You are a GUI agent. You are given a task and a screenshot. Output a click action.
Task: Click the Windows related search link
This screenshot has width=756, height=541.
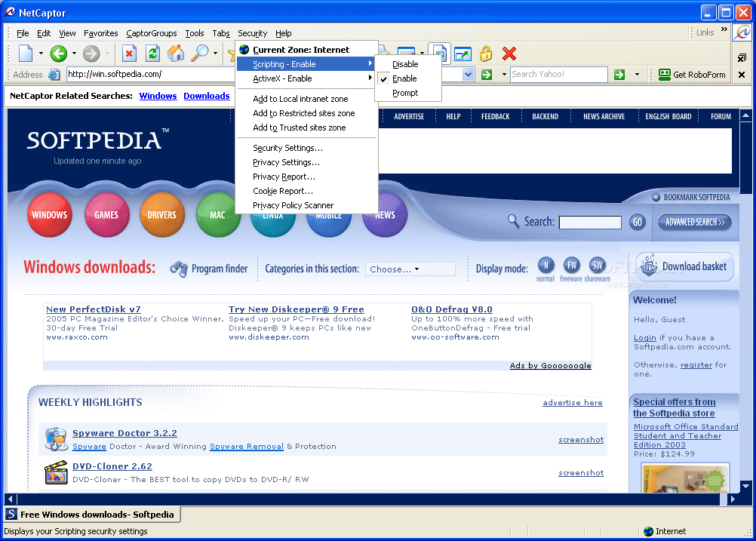click(x=158, y=96)
